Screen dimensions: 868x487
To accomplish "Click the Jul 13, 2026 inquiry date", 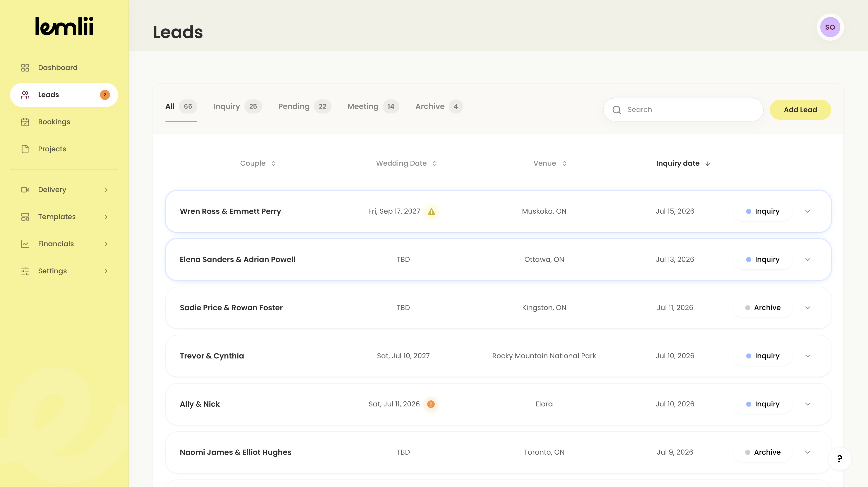I will [675, 260].
